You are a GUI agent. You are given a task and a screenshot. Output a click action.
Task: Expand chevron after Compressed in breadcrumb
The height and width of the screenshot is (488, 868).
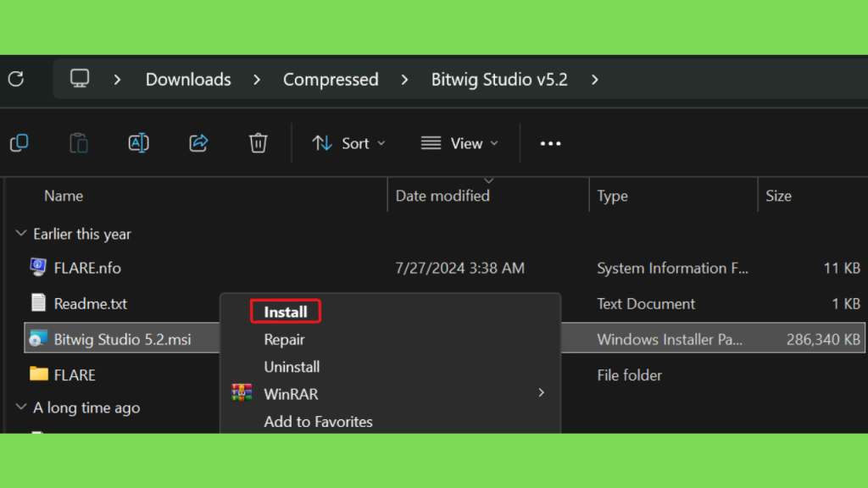404,80
